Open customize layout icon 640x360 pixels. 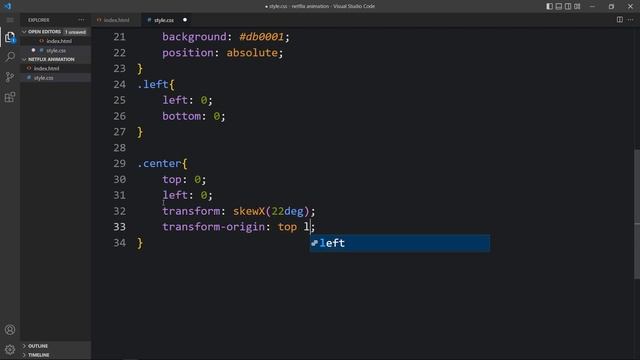pos(577,6)
